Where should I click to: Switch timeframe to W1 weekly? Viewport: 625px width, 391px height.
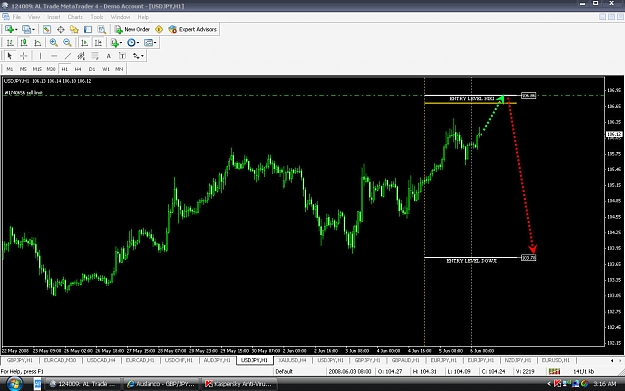tap(106, 69)
